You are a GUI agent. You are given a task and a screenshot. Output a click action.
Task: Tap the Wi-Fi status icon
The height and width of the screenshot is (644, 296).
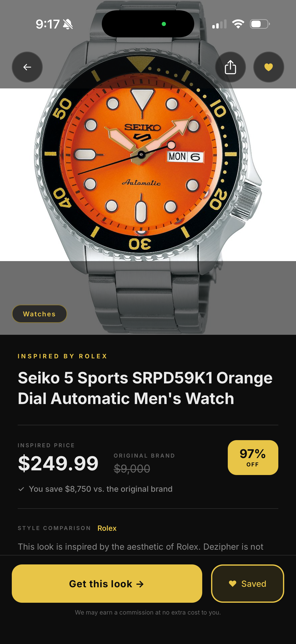[238, 24]
